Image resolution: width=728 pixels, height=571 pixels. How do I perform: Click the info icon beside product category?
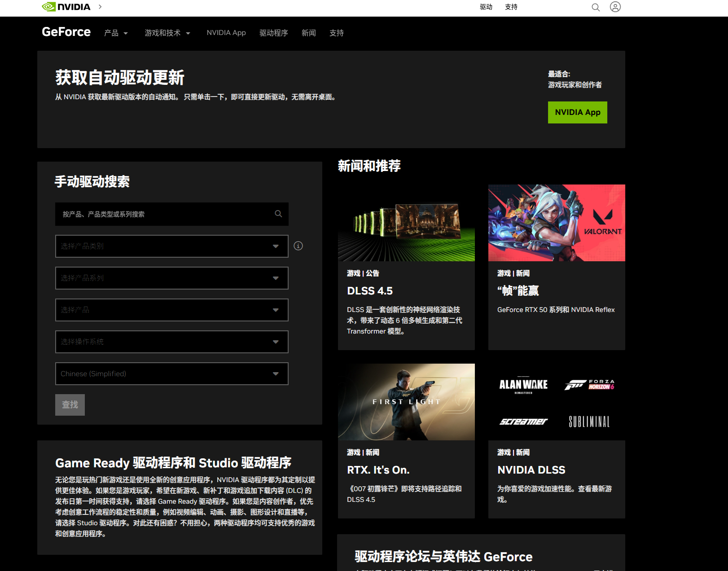tap(298, 246)
